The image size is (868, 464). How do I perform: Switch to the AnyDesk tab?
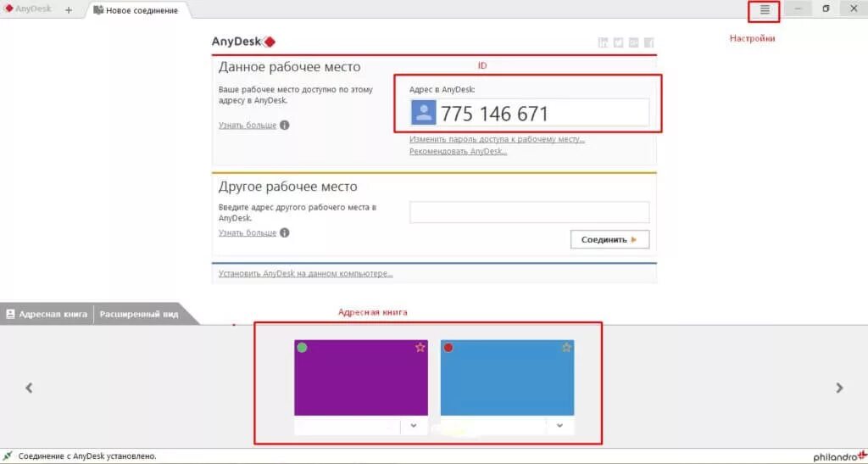(28, 9)
